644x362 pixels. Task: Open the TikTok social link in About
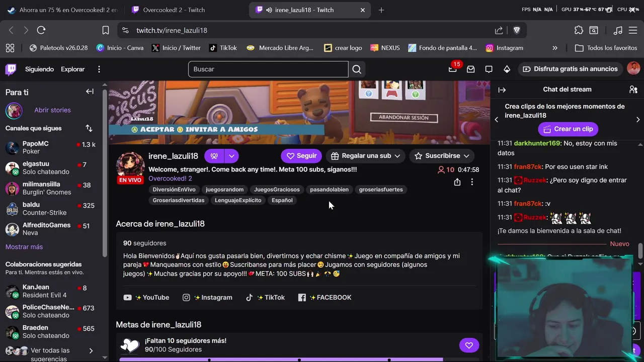pos(265,298)
